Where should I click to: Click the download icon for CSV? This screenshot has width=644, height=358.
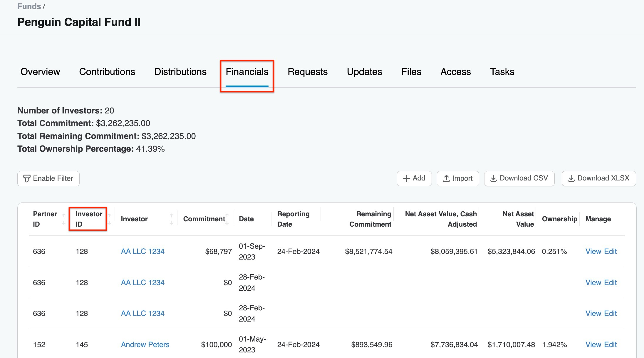point(493,178)
